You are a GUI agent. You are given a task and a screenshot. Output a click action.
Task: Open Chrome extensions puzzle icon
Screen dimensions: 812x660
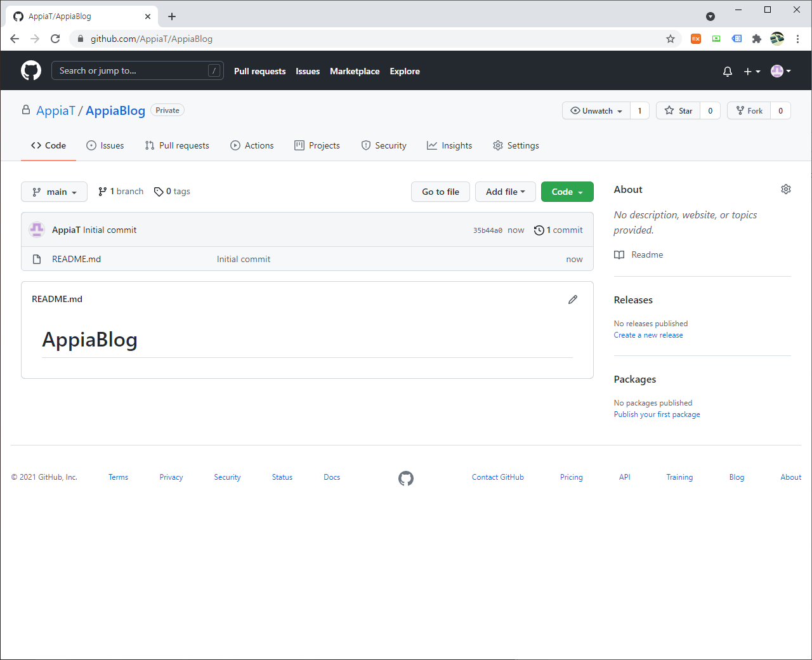[757, 39]
